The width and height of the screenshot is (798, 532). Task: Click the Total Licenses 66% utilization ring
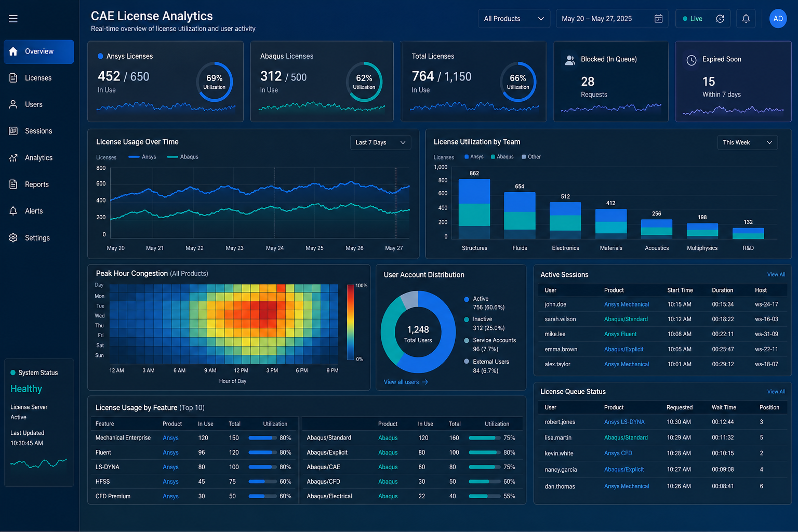pos(518,82)
